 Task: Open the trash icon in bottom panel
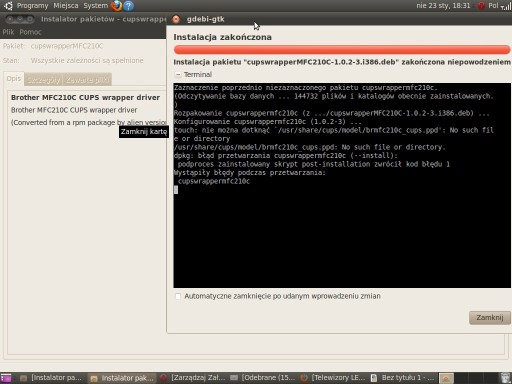click(x=506, y=378)
